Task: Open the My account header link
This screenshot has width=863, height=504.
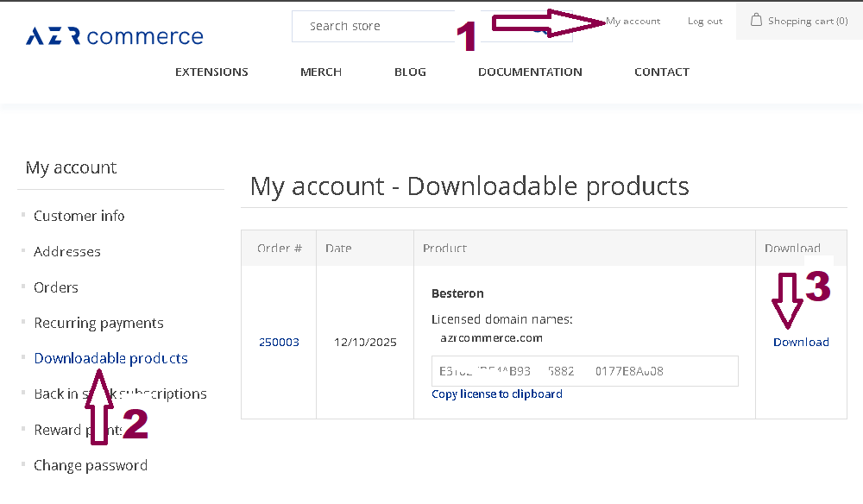Action: [x=633, y=21]
